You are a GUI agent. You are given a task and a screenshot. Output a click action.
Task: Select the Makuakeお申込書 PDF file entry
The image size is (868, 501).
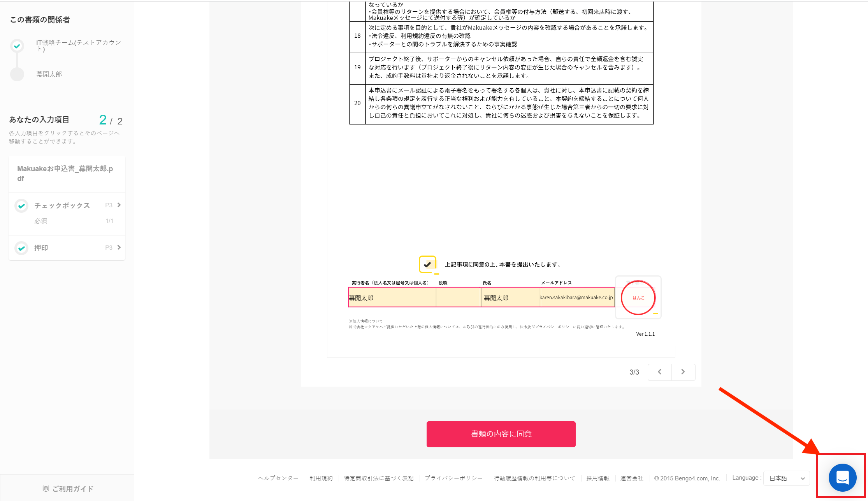point(65,173)
